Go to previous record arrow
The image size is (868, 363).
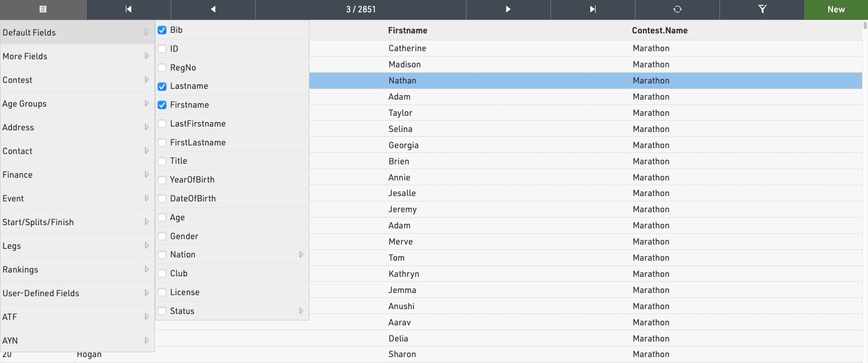tap(213, 9)
